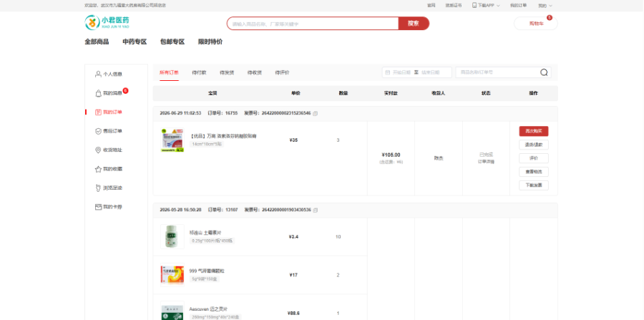The width and height of the screenshot is (644, 320).
Task: Open the 包邮专区 menu
Action: pyautogui.click(x=172, y=42)
